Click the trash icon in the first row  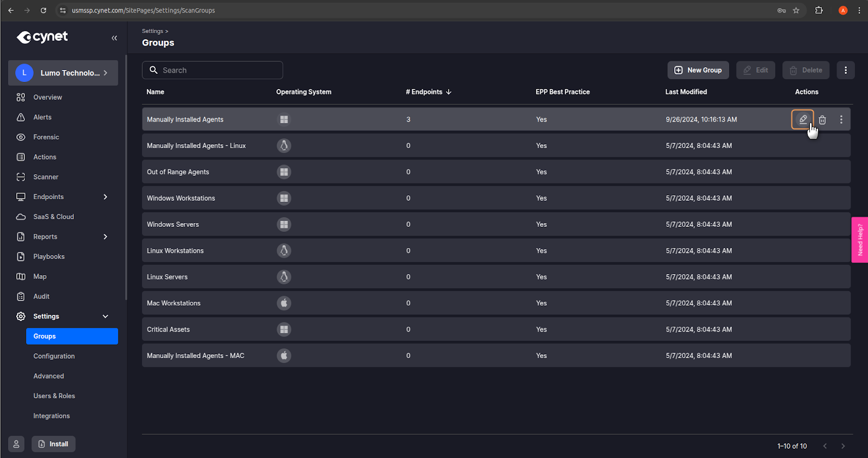pos(822,120)
